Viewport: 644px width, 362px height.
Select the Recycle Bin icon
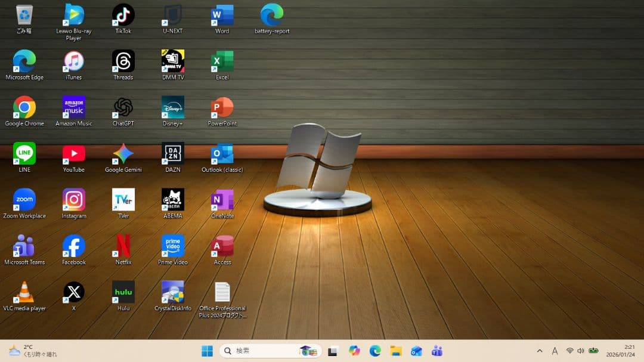click(24, 16)
